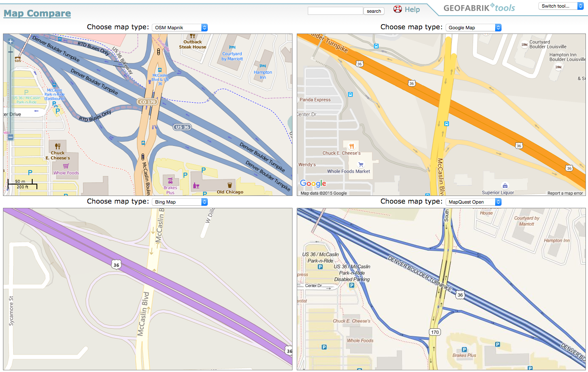The height and width of the screenshot is (372, 588).
Task: Open the Bing Map map type dropdown
Action: click(180, 202)
